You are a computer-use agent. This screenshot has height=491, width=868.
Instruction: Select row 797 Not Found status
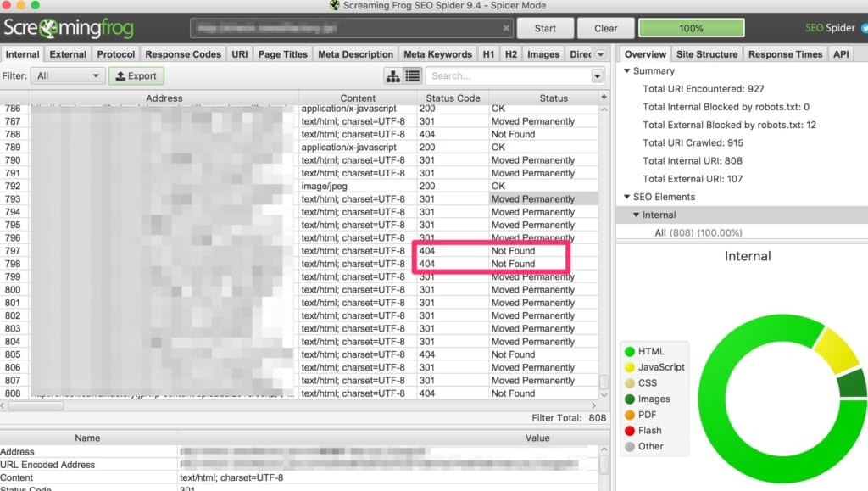click(513, 251)
